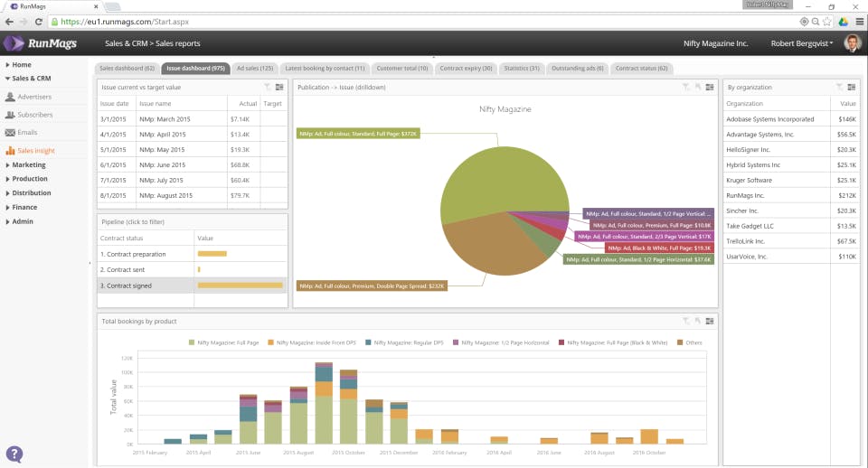Collapse the Sales & CRM section
This screenshot has height=468, width=868.
[x=28, y=79]
